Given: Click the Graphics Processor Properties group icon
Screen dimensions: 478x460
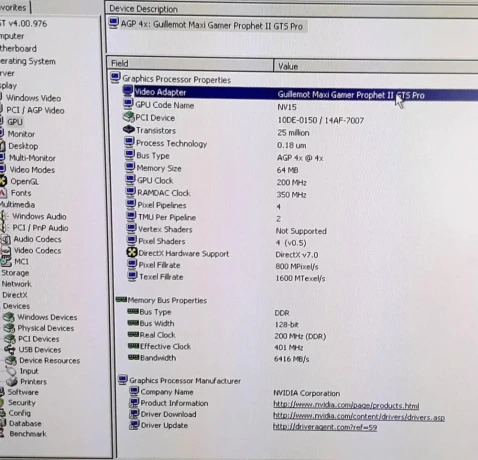Looking at the screenshot, I should [115, 78].
